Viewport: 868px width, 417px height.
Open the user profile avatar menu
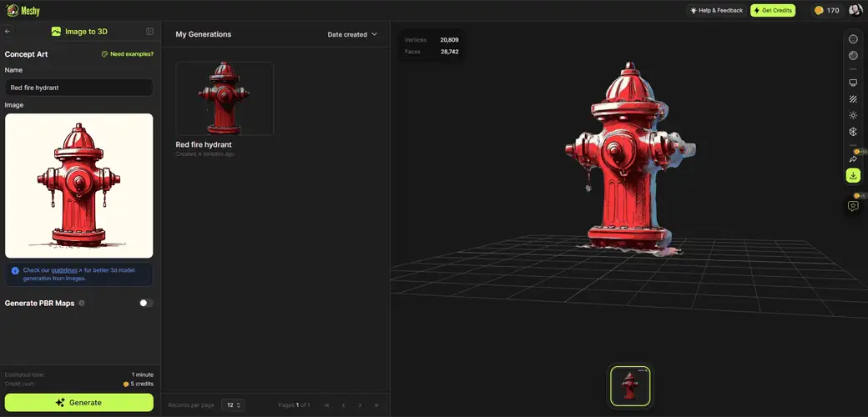point(855,10)
